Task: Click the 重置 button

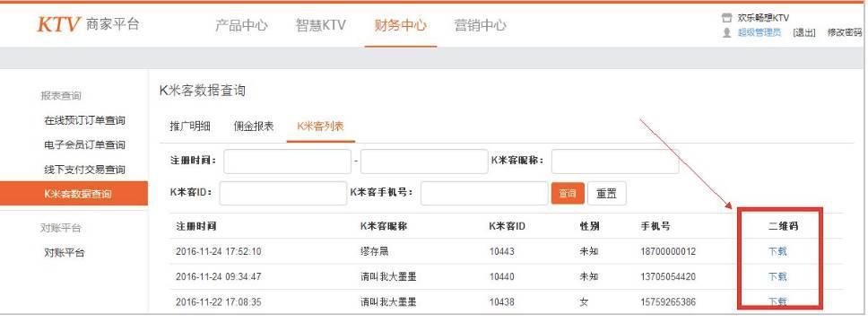Action: (607, 194)
